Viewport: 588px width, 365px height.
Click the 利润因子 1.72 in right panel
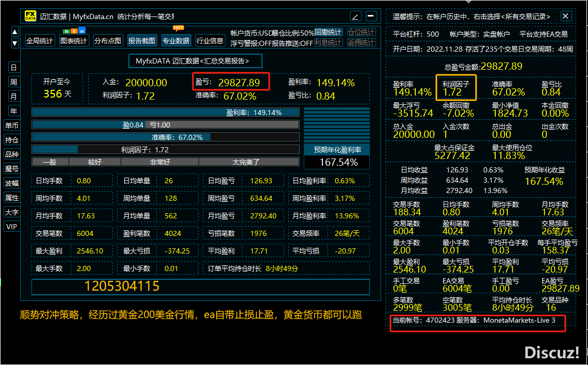coord(455,88)
